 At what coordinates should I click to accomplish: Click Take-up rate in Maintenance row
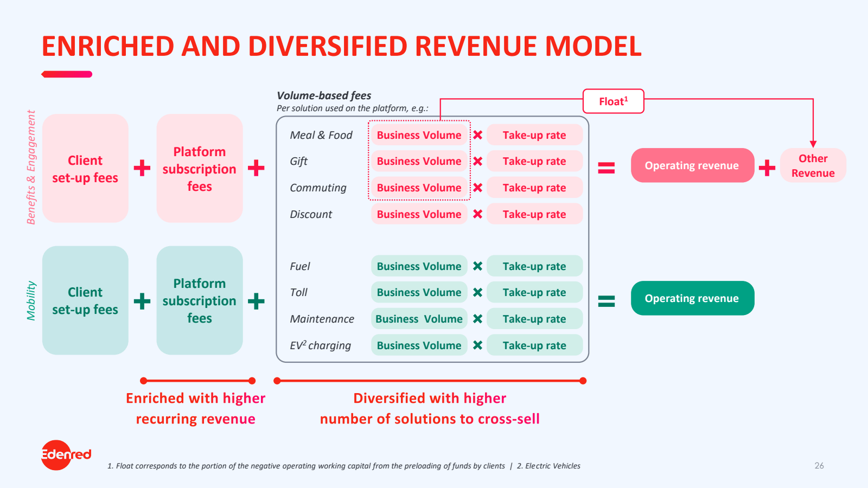(535, 319)
